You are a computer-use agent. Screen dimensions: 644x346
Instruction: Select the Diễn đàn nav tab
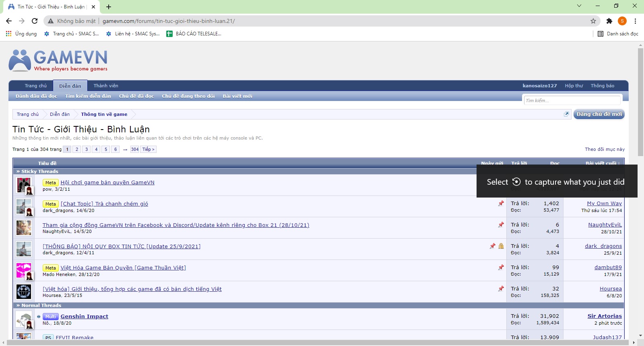(x=70, y=86)
